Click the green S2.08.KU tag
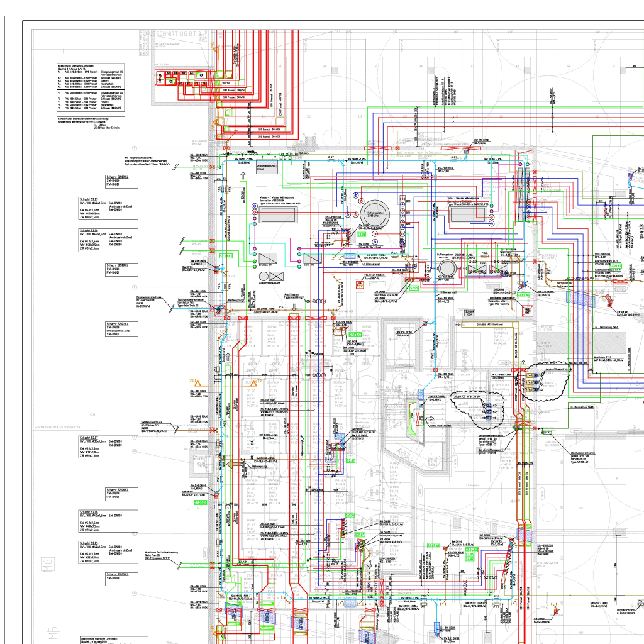644x644 pixels. [226, 256]
